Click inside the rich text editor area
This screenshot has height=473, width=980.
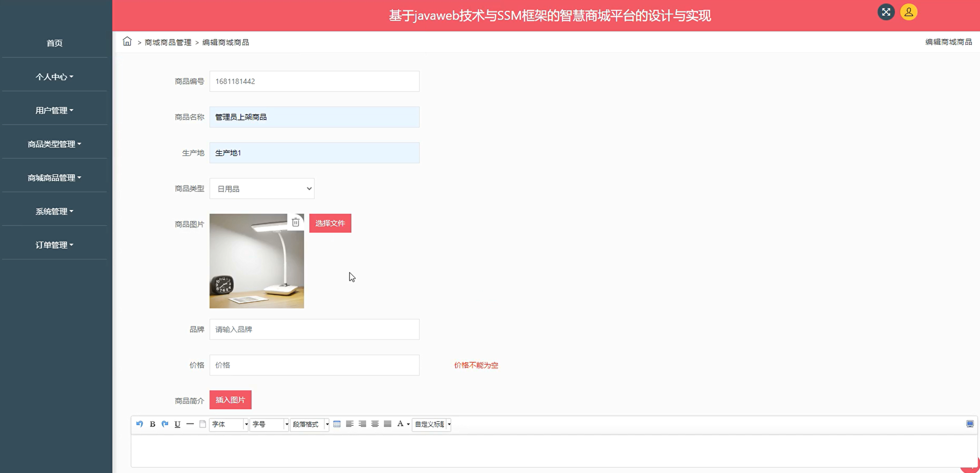pyautogui.click(x=554, y=451)
